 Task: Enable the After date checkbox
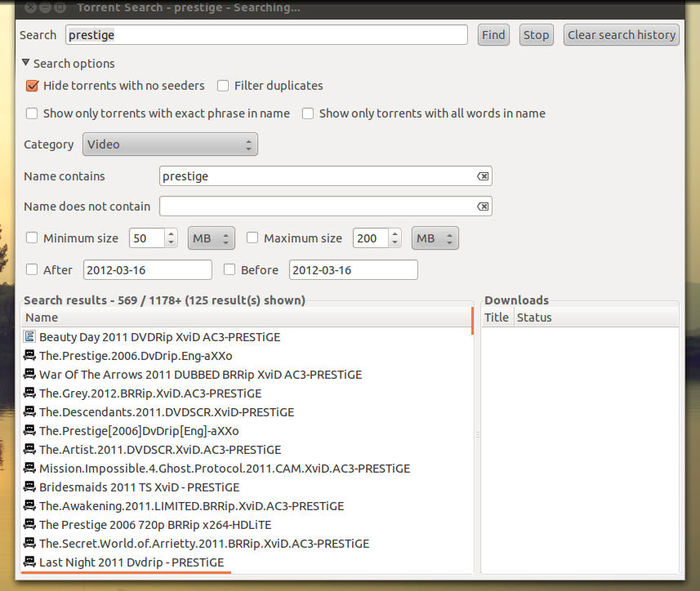32,269
